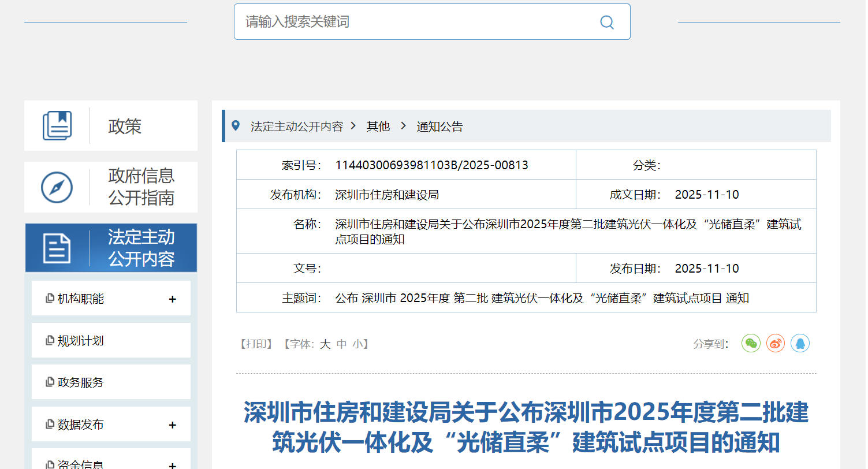Click the document icon for 法定主动公开内容
This screenshot has height=469, width=868.
[57, 248]
